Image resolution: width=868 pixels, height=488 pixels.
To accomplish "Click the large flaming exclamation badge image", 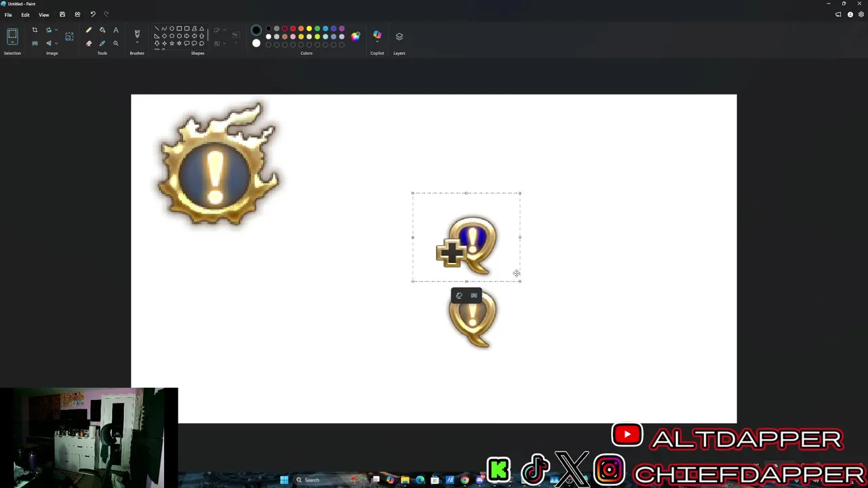I will tap(218, 163).
